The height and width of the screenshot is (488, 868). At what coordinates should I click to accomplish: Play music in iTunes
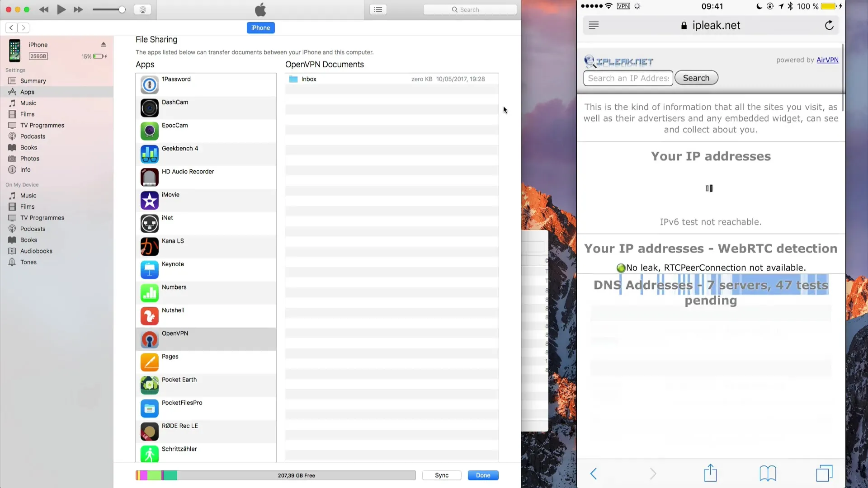[61, 9]
